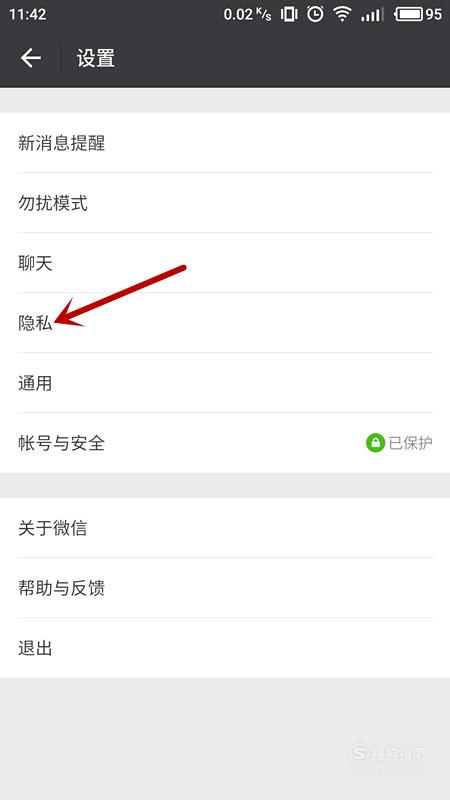The width and height of the screenshot is (450, 800).
Task: Tap the battery indicator icon
Action: point(410,14)
